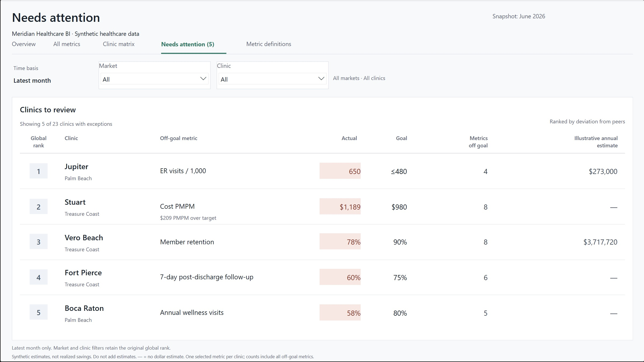644x362 pixels.
Task: Click the Actual column header
Action: [349, 138]
